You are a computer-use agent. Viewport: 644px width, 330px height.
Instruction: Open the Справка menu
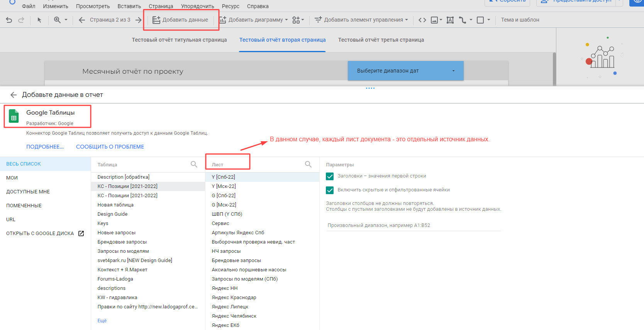click(x=258, y=6)
